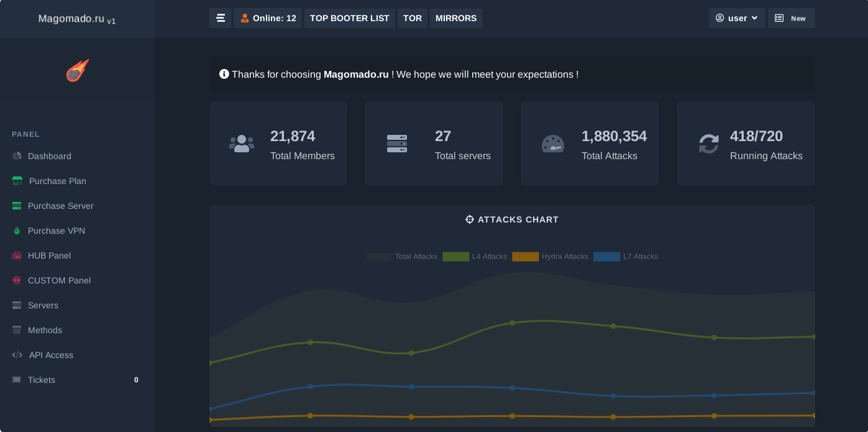Click the red skull icon for CUSTOM Panel
The image size is (868, 432).
(x=17, y=280)
